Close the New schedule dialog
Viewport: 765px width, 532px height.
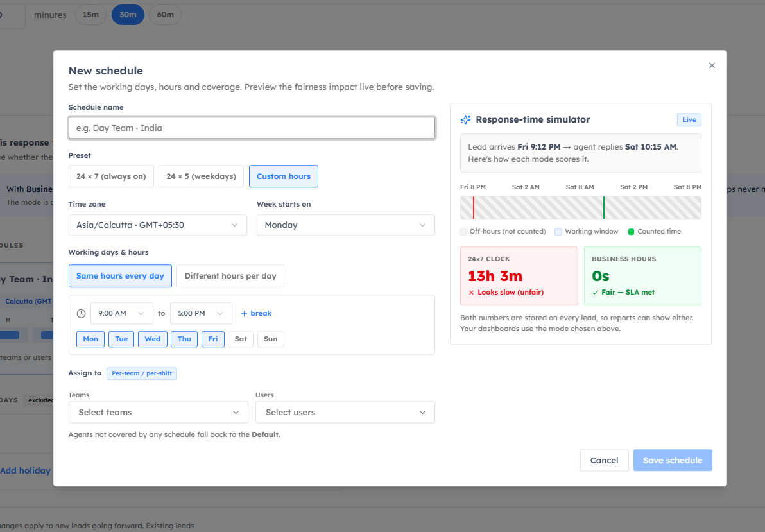pos(712,65)
